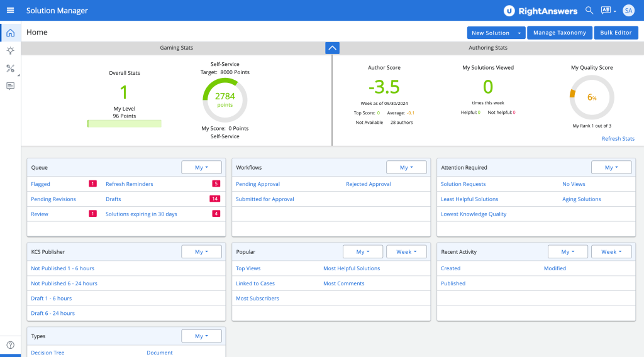This screenshot has height=357, width=644.
Task: Open Refresh Reminders link
Action: (130, 184)
